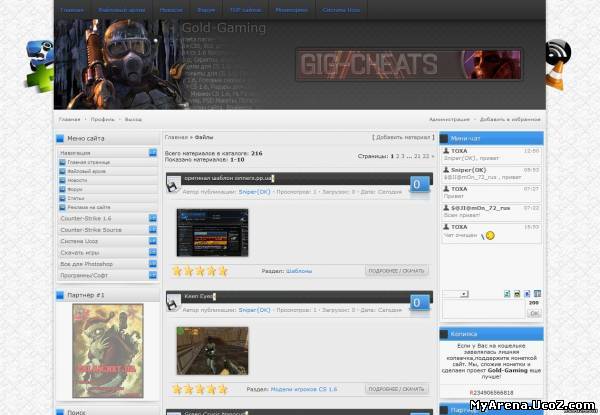The image size is (600, 415).
Task: Open Новости in the top navigation bar
Action: [171, 10]
